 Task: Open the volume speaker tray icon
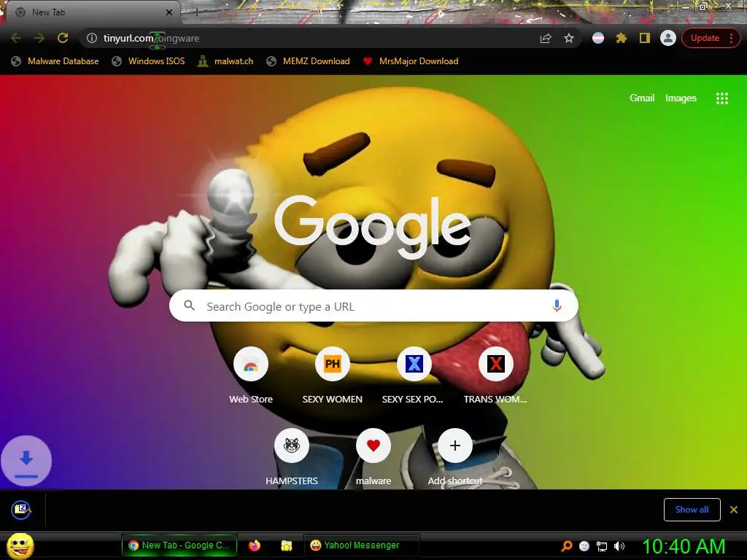619,546
